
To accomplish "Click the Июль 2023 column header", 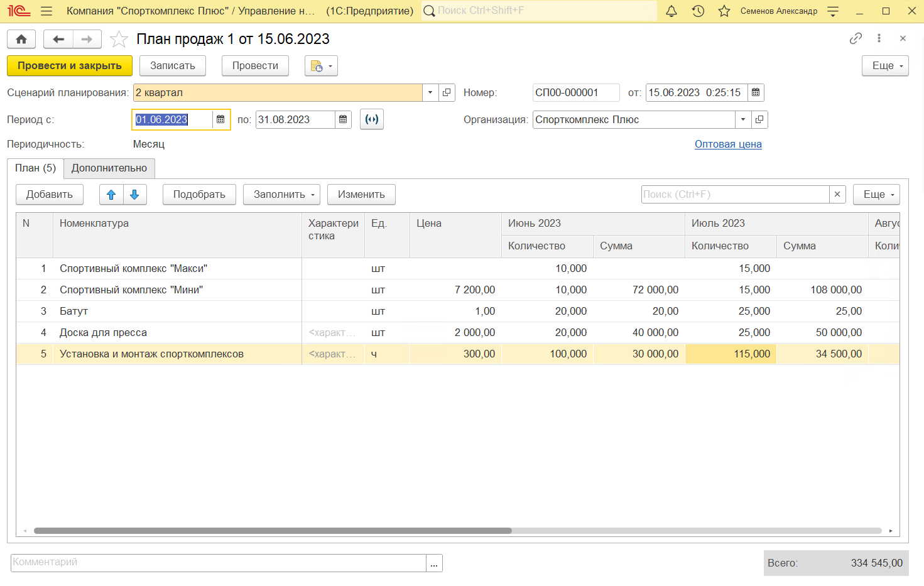I will point(776,224).
